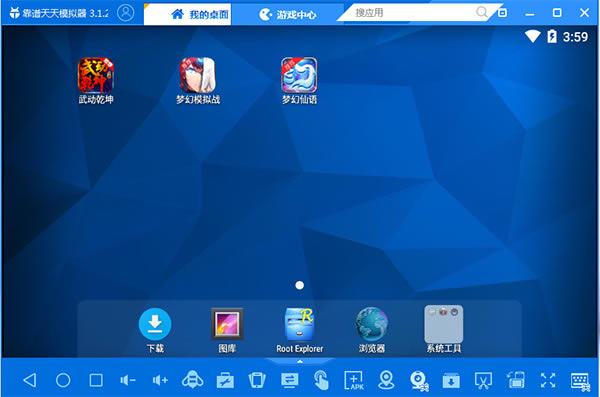This screenshot has width=600, height=397.
Task: Open the webcam settings icon
Action: click(x=419, y=381)
